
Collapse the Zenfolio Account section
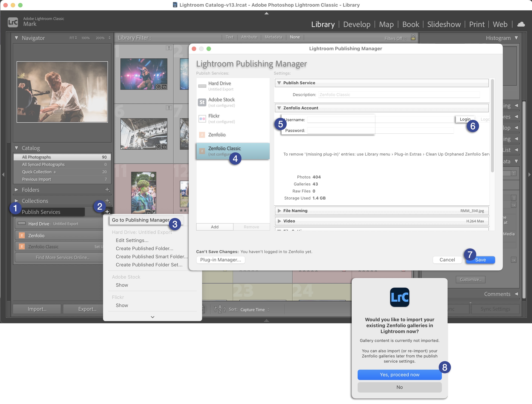point(279,108)
